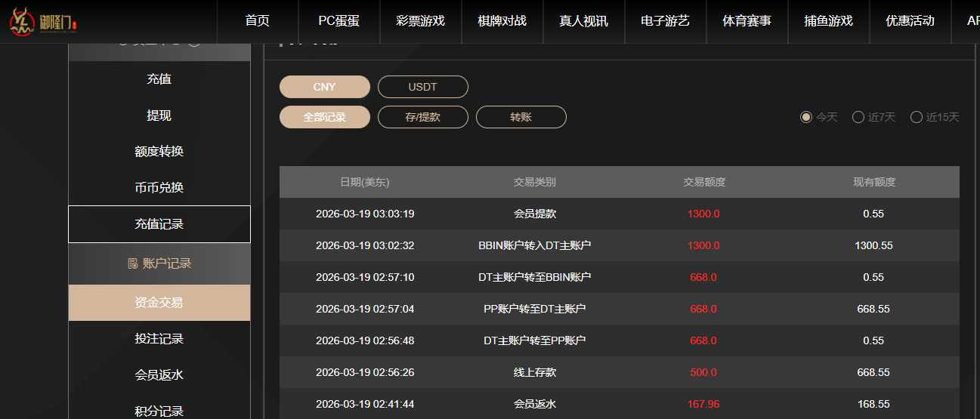Select 资金交易 in the sidebar
The height and width of the screenshot is (419, 980).
pos(159,303)
